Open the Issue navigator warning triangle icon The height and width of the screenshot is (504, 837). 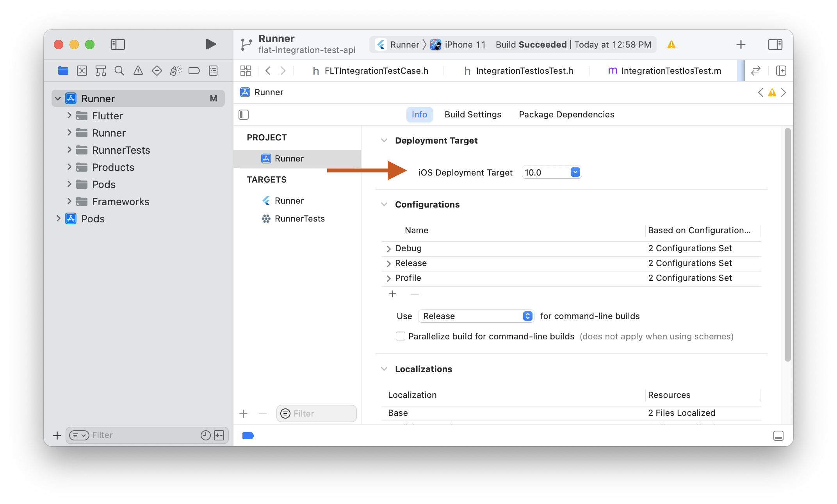tap(138, 71)
